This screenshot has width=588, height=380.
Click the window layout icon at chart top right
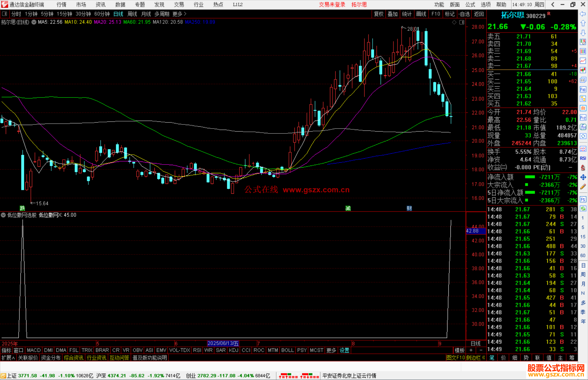tap(462, 22)
